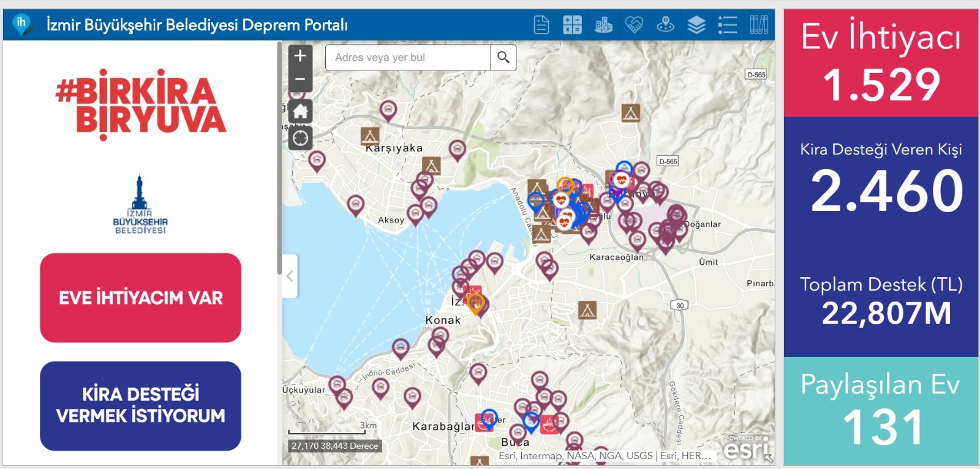This screenshot has height=469, width=980.
Task: Select house pin below İnönü Caddesi label
Action: 380,389
